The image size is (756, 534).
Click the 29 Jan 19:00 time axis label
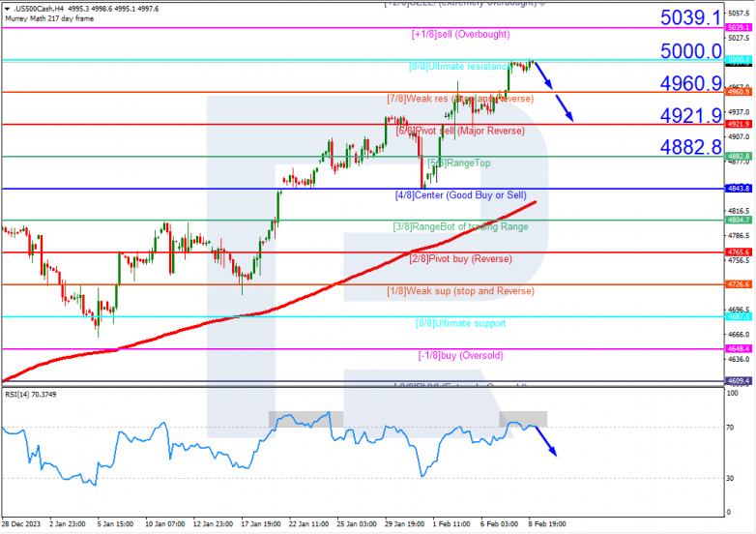pos(404,524)
